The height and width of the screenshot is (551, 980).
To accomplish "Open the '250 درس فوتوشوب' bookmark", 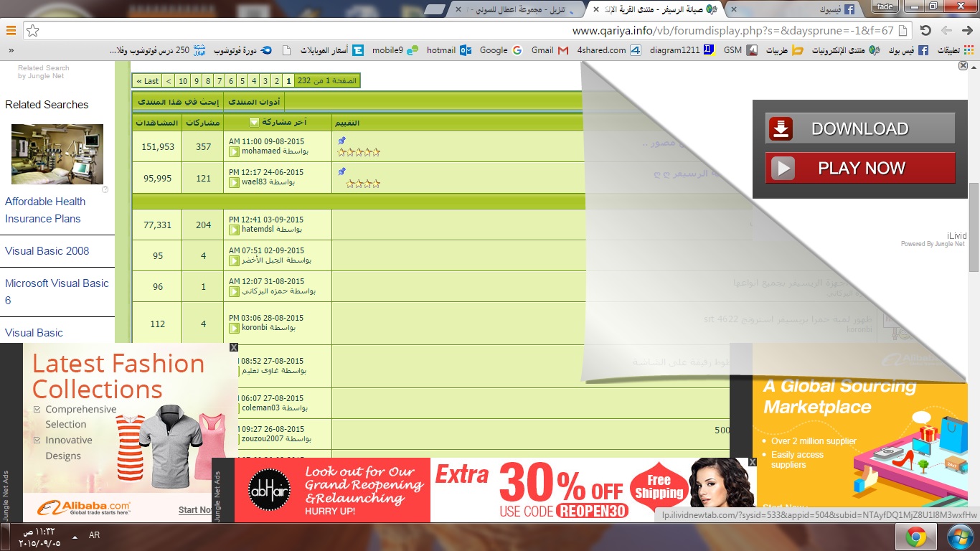I will coord(159,50).
